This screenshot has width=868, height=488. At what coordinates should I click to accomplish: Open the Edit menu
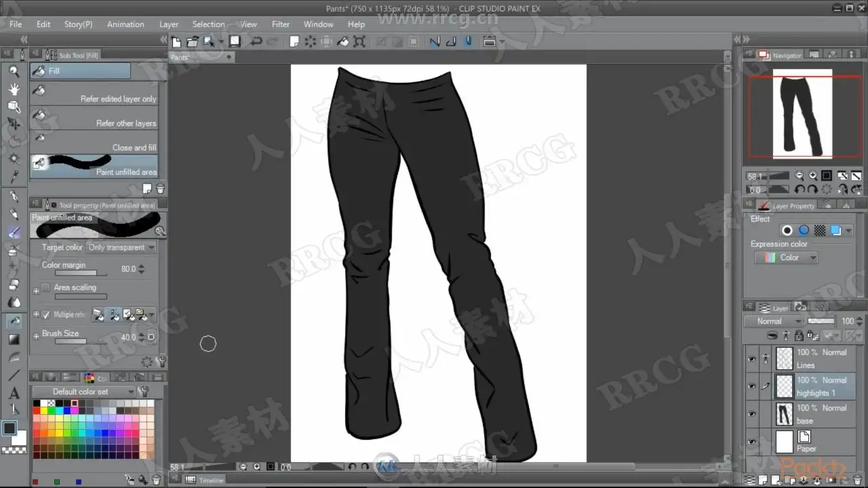pyautogui.click(x=43, y=24)
